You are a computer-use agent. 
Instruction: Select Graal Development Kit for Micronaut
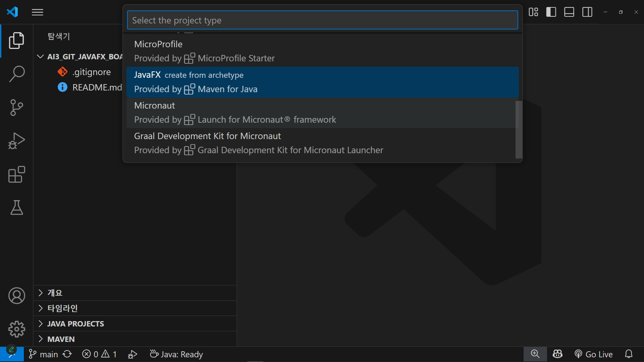click(x=322, y=143)
